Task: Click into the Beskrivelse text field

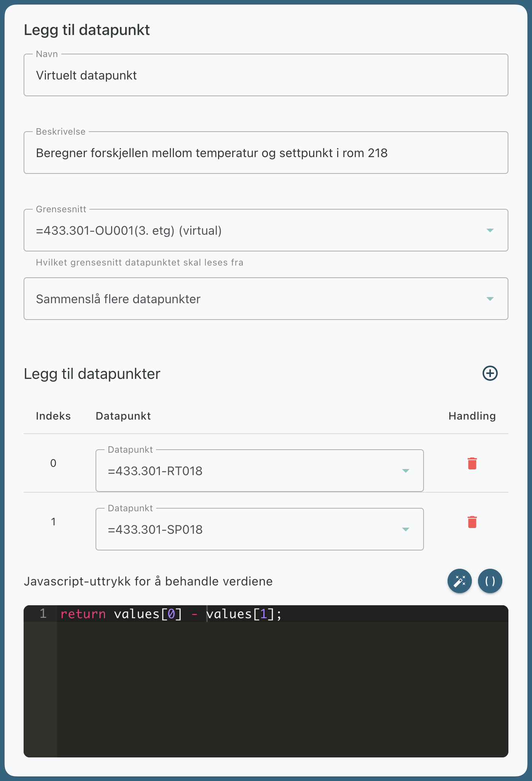Action: [x=266, y=153]
